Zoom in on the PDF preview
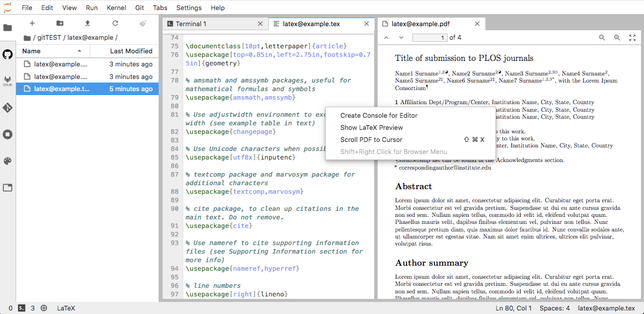Image resolution: width=644 pixels, height=314 pixels. pyautogui.click(x=617, y=38)
